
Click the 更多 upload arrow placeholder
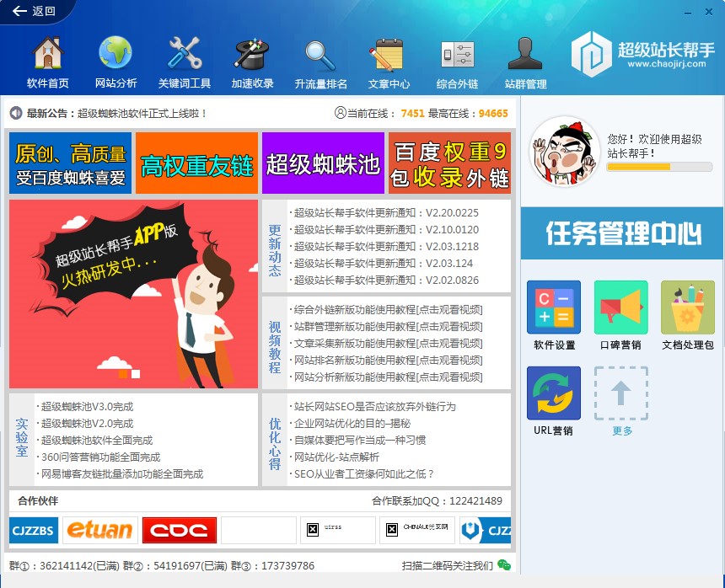click(x=621, y=393)
